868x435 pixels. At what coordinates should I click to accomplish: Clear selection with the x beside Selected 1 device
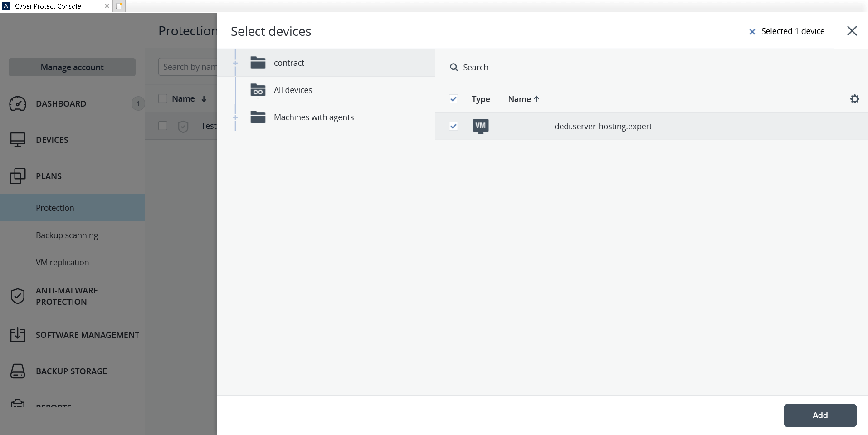click(x=752, y=31)
